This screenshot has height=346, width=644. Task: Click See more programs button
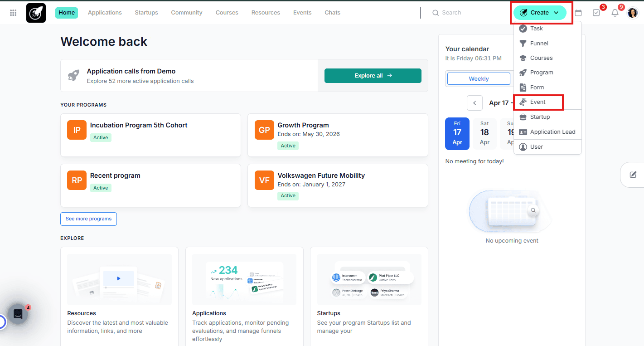click(x=88, y=219)
